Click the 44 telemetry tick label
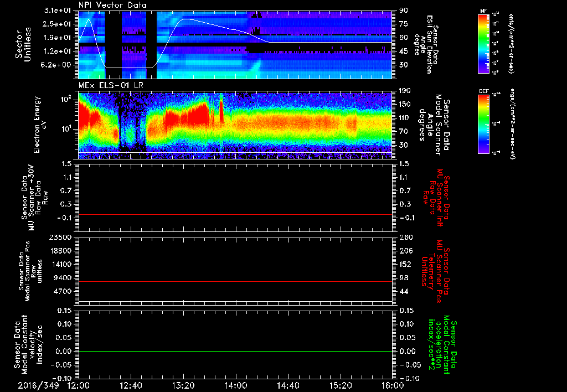 [404, 291]
